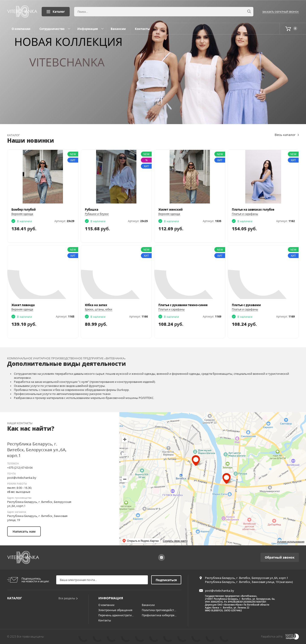Zoom out the map with minus
The width and height of the screenshot is (306, 644).
125,479
